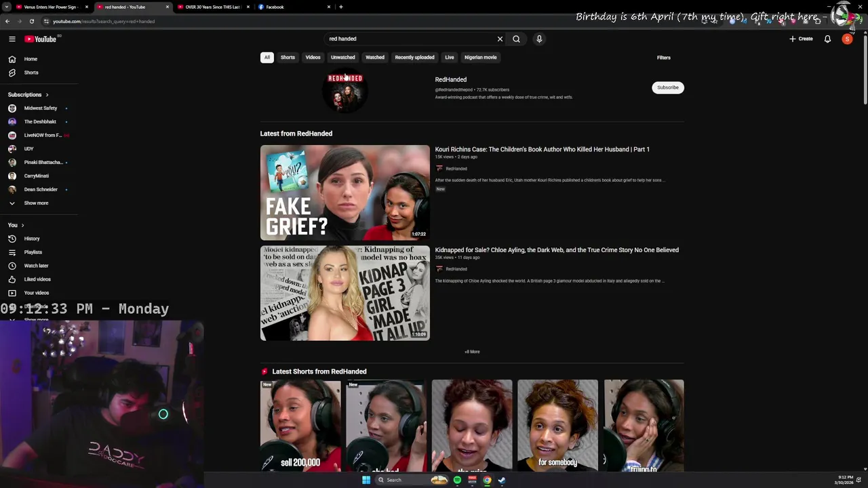868x488 pixels.
Task: Click the Create button
Action: [x=801, y=39]
